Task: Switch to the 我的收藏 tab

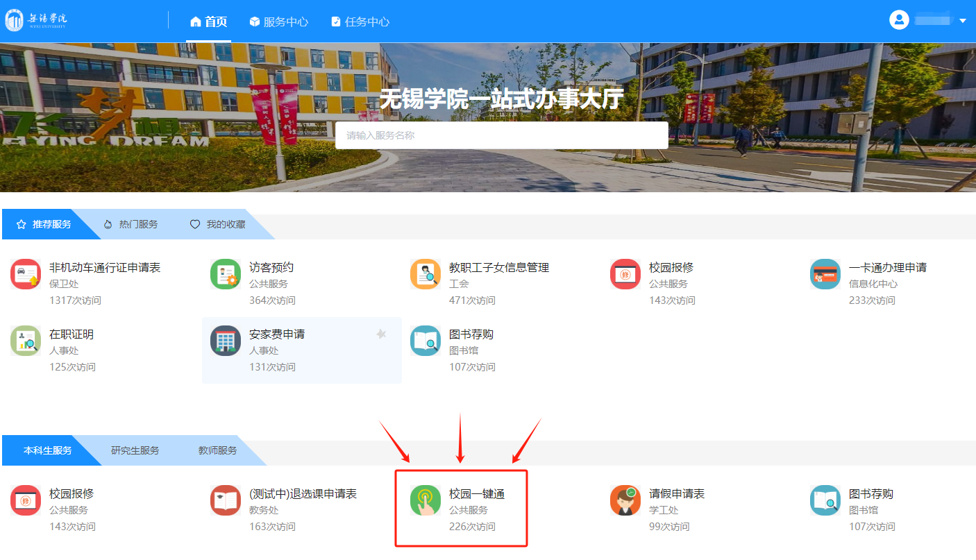Action: (x=218, y=224)
